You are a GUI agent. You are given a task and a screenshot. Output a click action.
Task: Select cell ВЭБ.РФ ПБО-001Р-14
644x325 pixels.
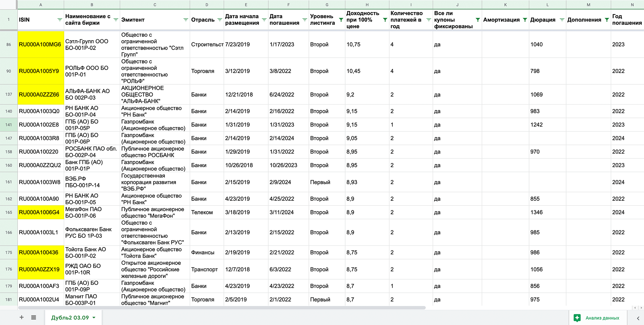coord(92,182)
